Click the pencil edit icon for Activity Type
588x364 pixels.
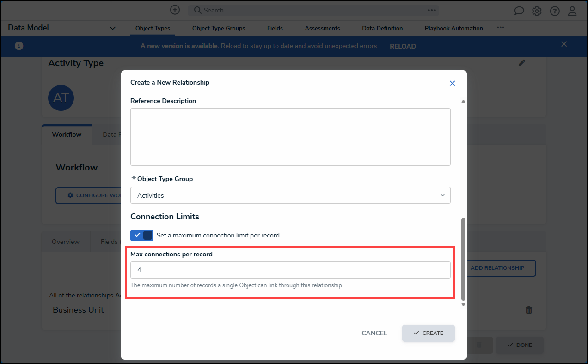522,63
